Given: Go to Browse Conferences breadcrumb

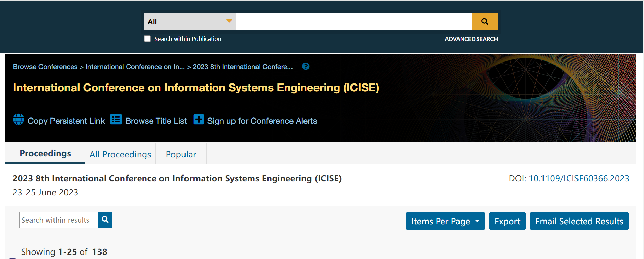Looking at the screenshot, I should (45, 67).
